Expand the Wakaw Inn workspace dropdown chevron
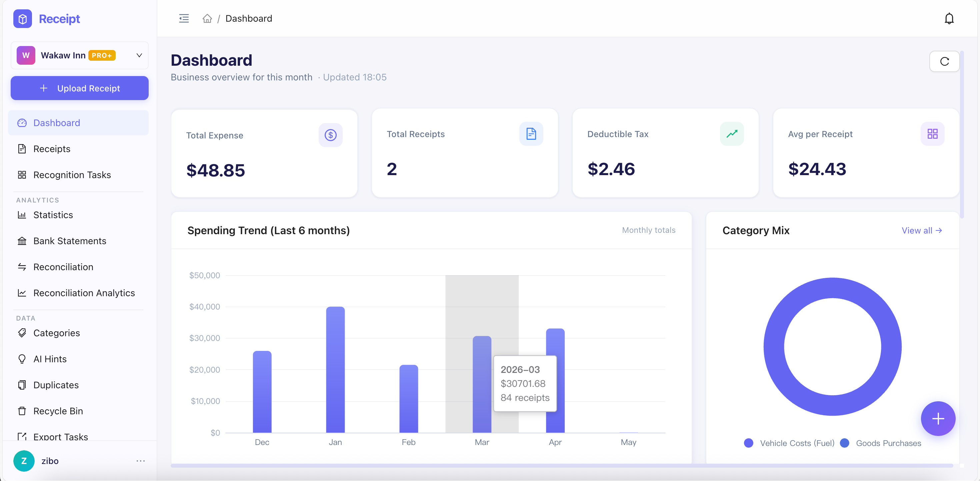This screenshot has width=980, height=481. click(x=139, y=55)
